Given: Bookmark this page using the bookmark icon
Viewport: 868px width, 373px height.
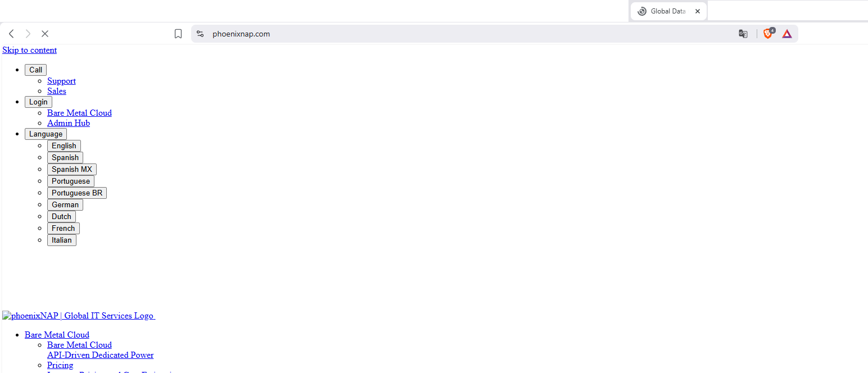Looking at the screenshot, I should click(178, 34).
